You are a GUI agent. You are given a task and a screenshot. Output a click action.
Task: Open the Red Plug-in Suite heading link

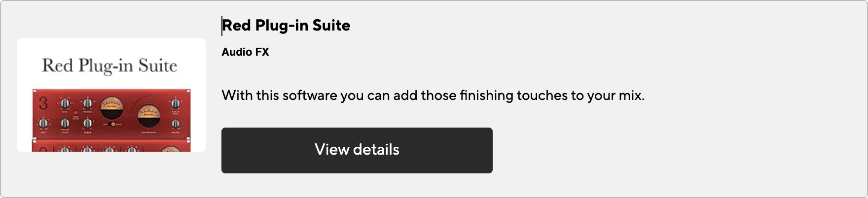pyautogui.click(x=286, y=25)
